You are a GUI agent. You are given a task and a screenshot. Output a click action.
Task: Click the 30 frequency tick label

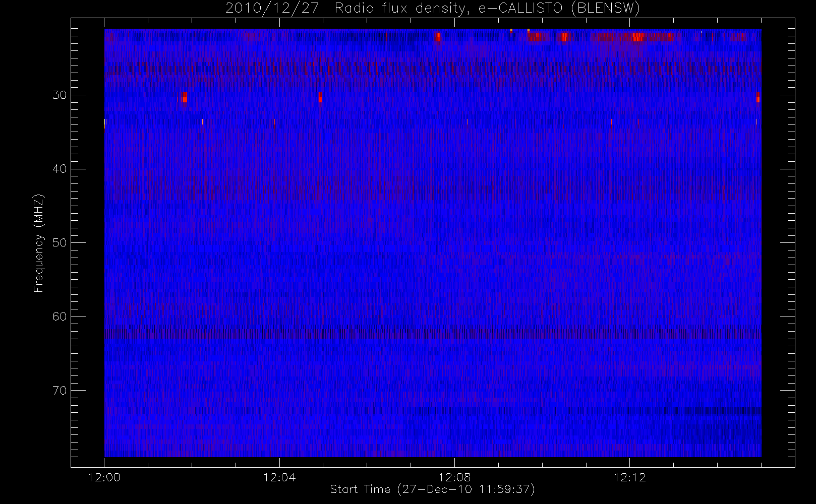pyautogui.click(x=60, y=95)
